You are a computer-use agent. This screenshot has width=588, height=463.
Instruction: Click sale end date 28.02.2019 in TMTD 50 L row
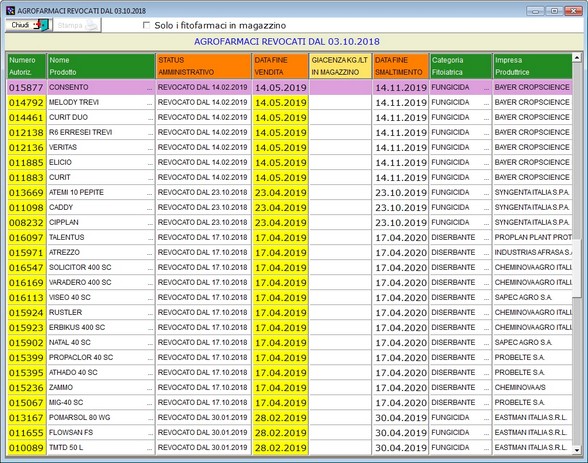280,447
